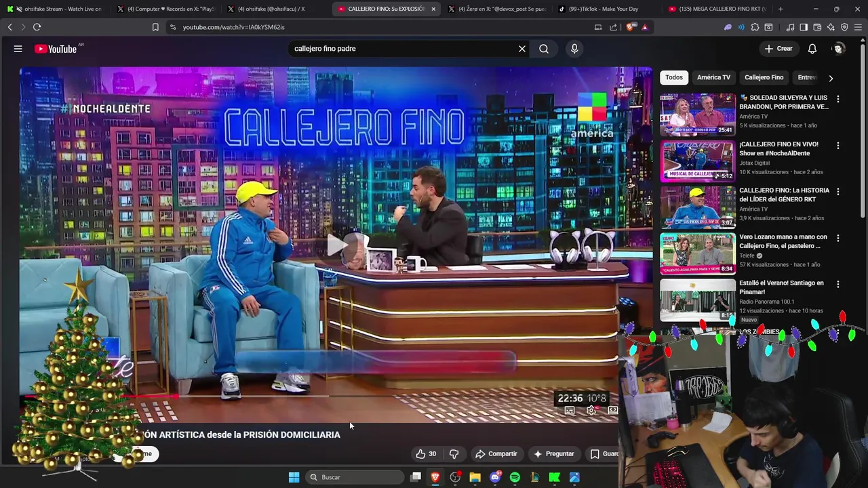Close the active CALLEJERO FINO tab
Viewport: 868px width, 488px height.
click(x=433, y=9)
